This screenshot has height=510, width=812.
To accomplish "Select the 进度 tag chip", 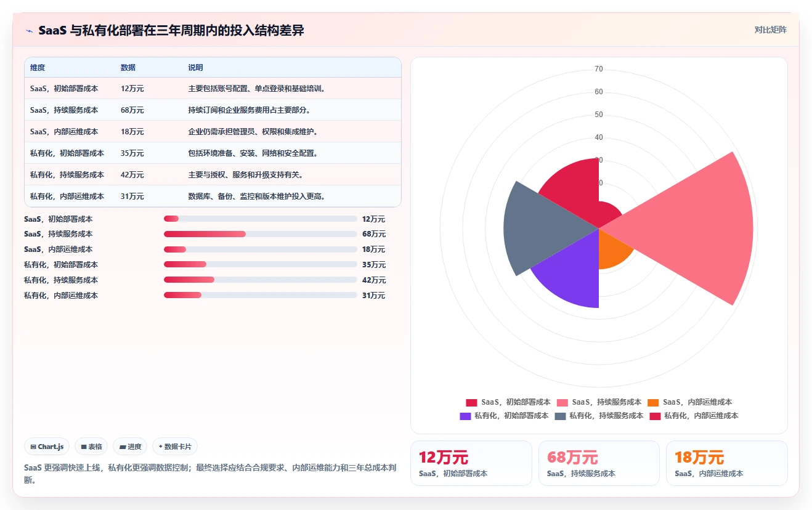I will click(130, 447).
